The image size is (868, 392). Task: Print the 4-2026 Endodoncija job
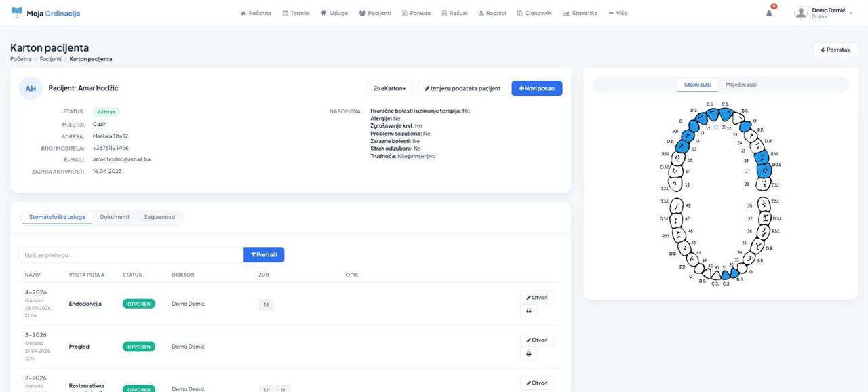(528, 311)
